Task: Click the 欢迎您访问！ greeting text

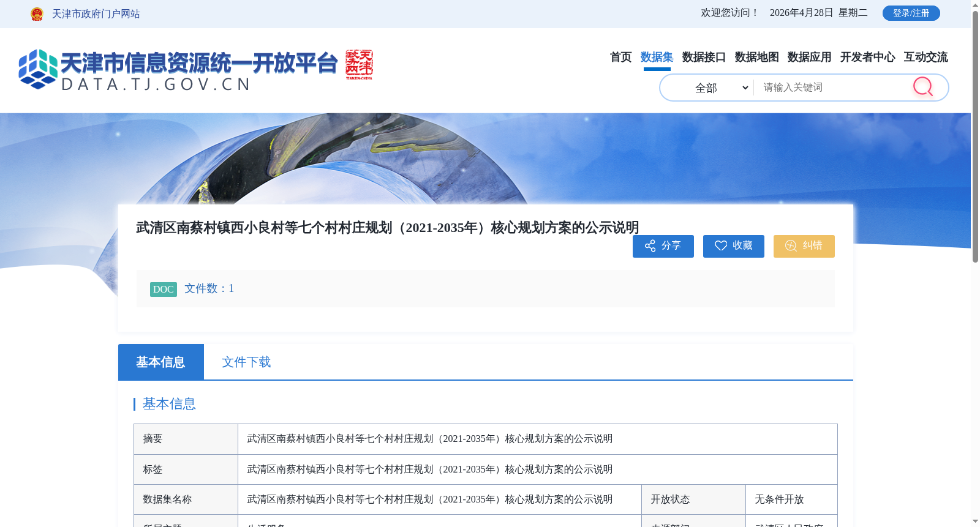Action: (x=730, y=13)
